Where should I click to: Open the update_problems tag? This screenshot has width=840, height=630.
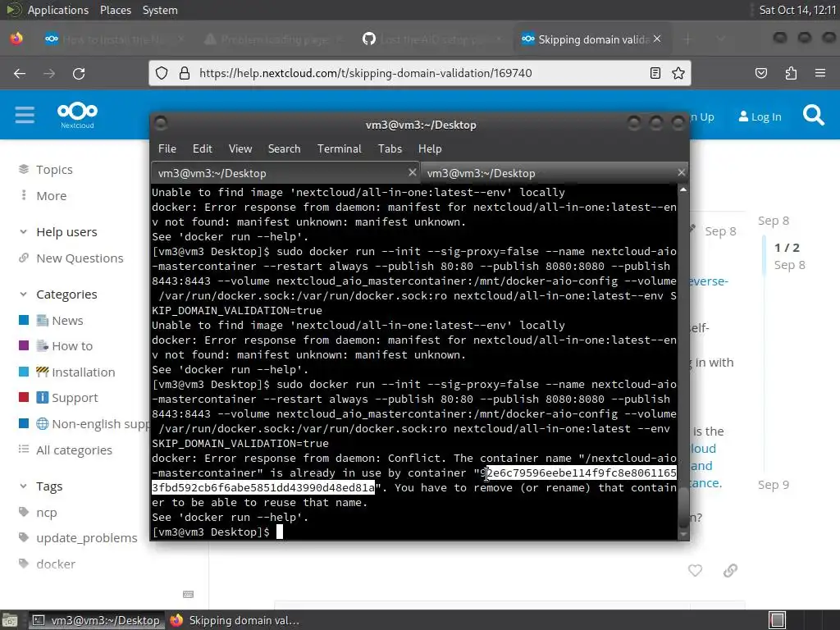click(86, 538)
